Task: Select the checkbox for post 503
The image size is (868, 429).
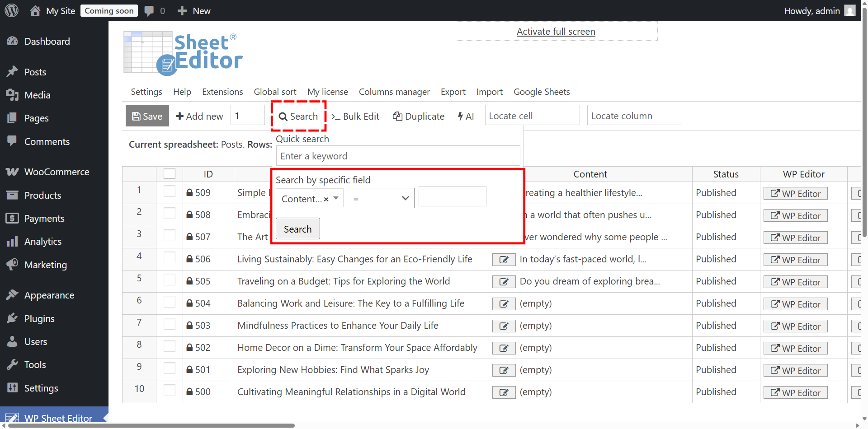Action: 170,324
